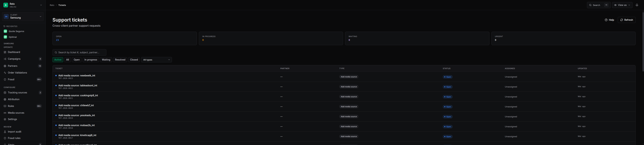Select the Open filter tab

click(77, 60)
